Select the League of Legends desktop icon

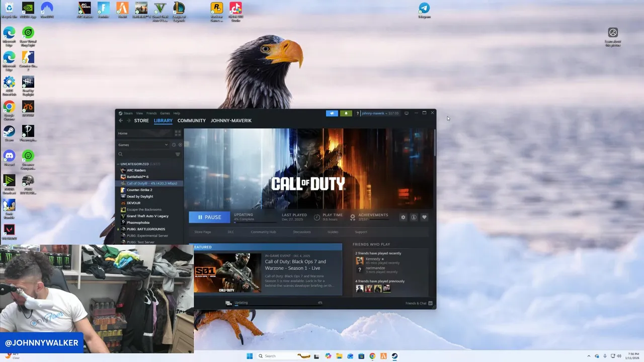click(x=179, y=11)
